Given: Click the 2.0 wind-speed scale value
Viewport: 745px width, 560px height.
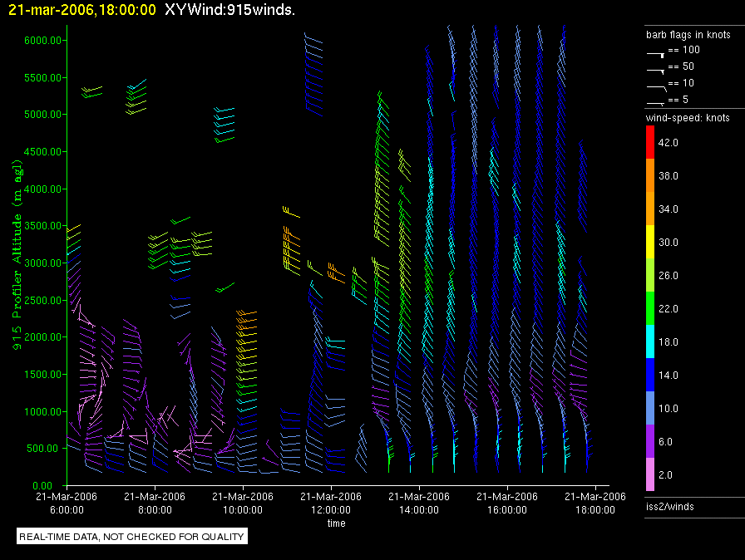Looking at the screenshot, I should tap(665, 474).
